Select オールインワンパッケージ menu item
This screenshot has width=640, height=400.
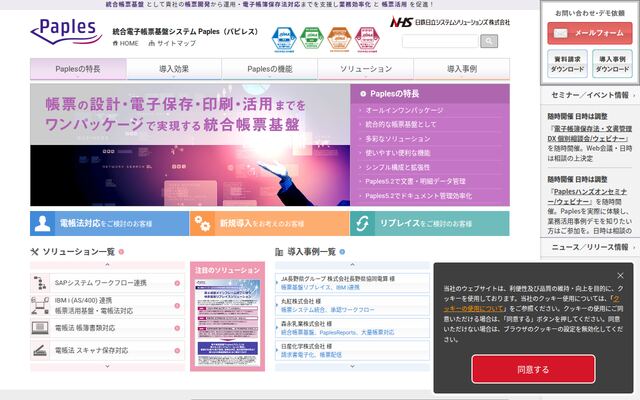coord(404,110)
